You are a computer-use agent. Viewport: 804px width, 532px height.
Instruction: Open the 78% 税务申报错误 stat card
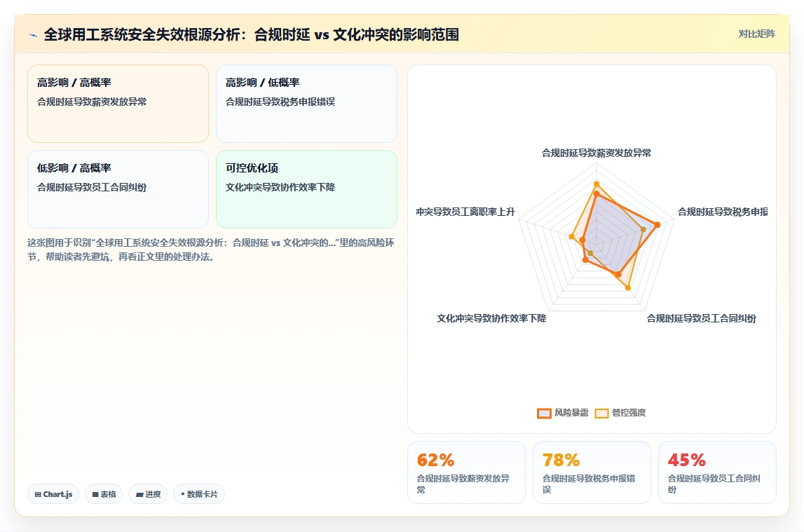coord(592,472)
